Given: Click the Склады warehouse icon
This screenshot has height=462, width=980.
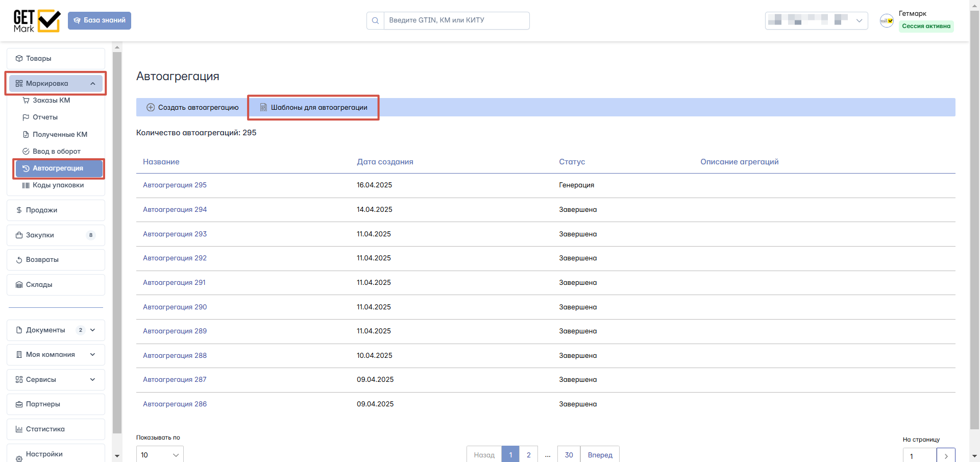Looking at the screenshot, I should click(x=19, y=285).
